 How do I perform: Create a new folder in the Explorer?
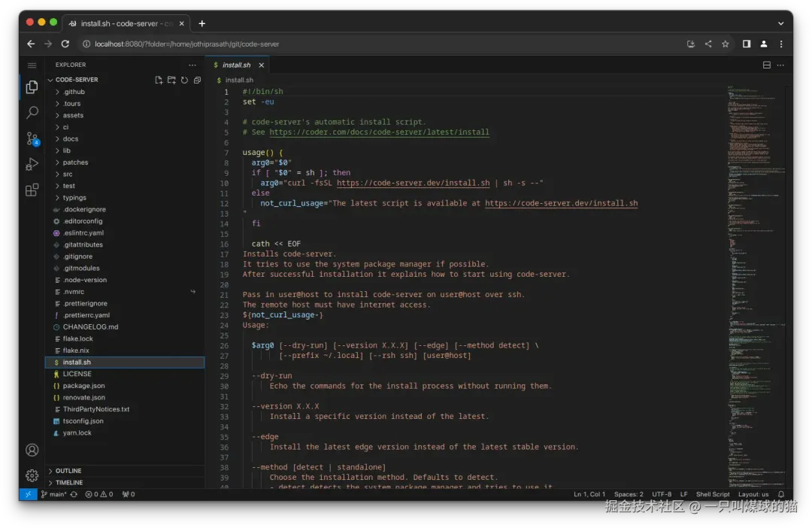[171, 79]
